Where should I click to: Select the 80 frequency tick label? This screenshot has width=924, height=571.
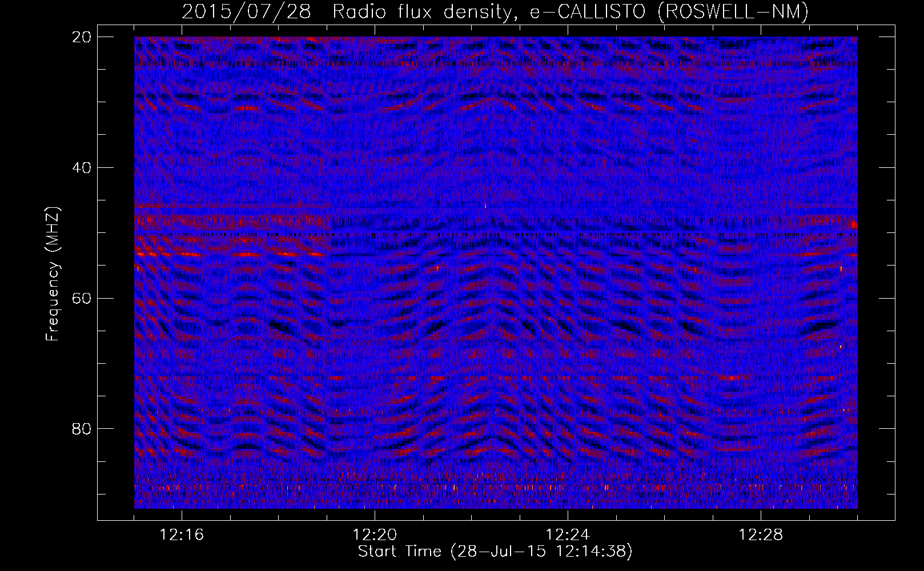82,429
